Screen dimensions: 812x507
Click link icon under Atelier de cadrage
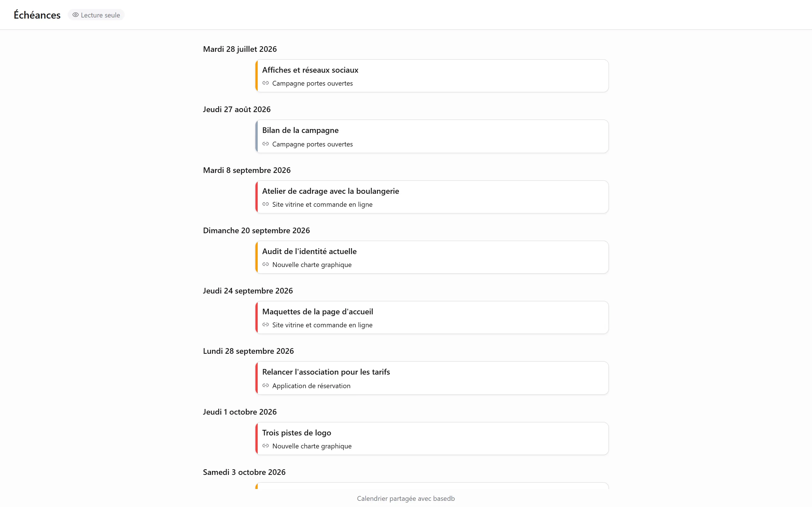(x=265, y=204)
